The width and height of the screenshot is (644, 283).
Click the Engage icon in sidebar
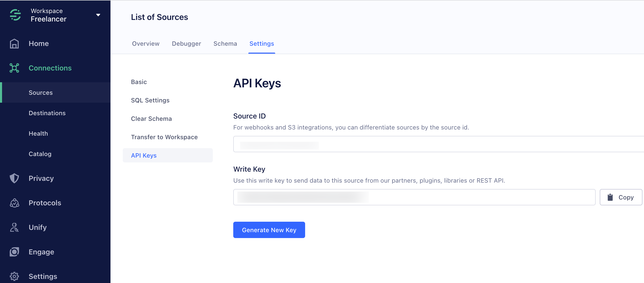(14, 252)
